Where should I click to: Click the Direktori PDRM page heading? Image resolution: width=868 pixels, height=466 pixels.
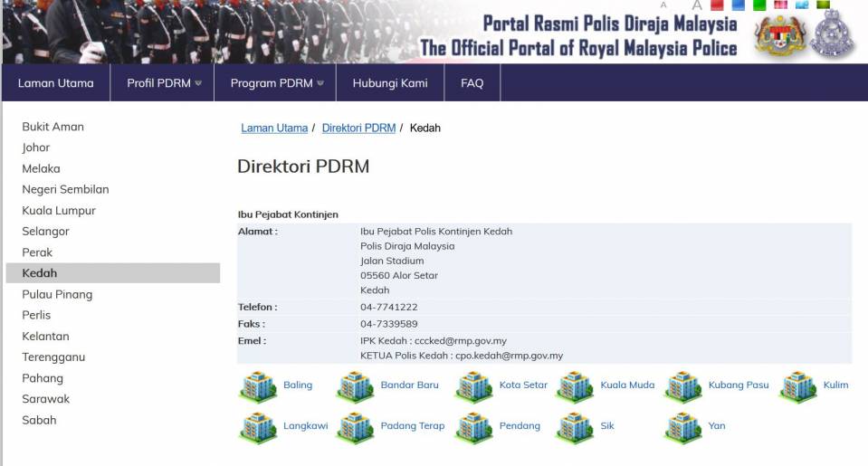(x=303, y=166)
